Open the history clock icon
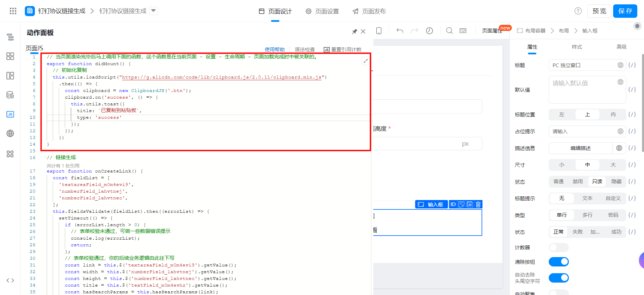 coord(429,31)
